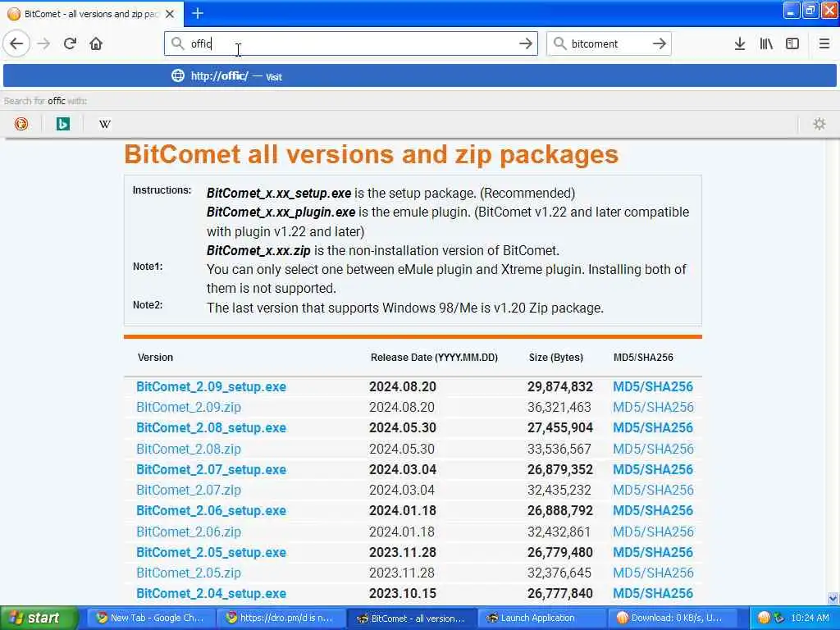840x630 pixels.
Task: Click the orange tray icon beside clock
Action: (764, 619)
